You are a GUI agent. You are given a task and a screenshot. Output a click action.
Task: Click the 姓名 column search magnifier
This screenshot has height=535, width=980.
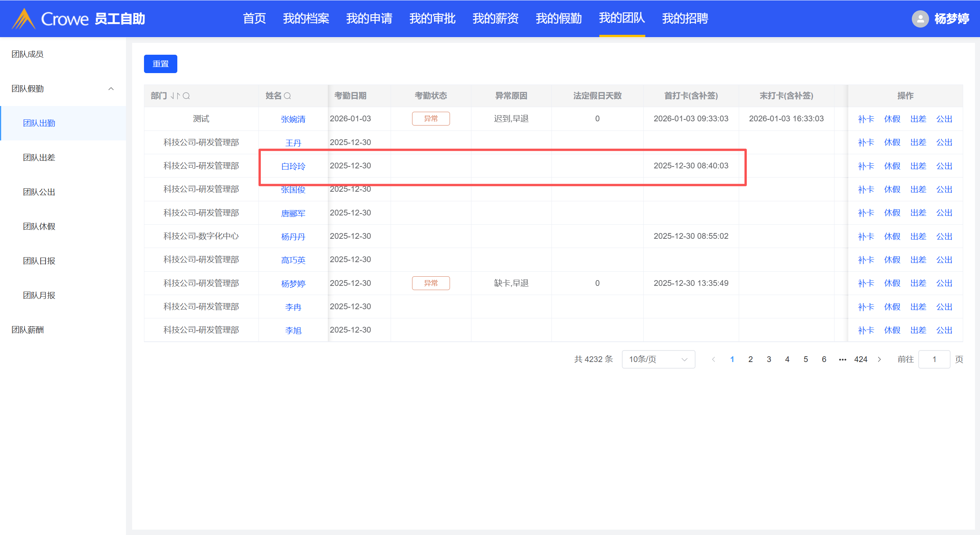[x=287, y=96]
